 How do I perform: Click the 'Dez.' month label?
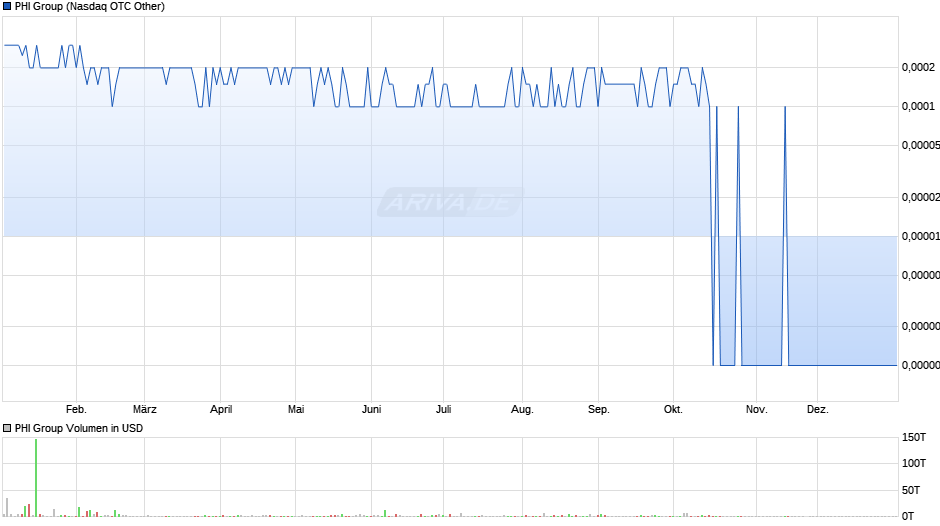coord(818,409)
